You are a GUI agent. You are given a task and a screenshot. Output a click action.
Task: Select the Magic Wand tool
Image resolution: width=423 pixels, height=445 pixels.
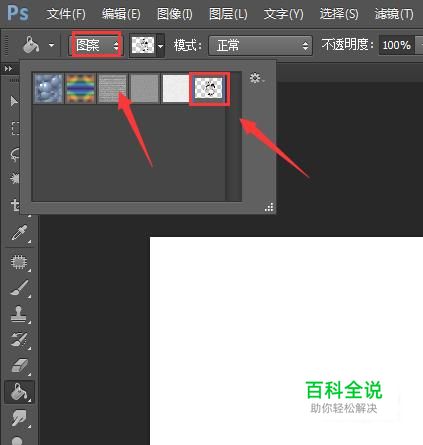[x=14, y=179]
